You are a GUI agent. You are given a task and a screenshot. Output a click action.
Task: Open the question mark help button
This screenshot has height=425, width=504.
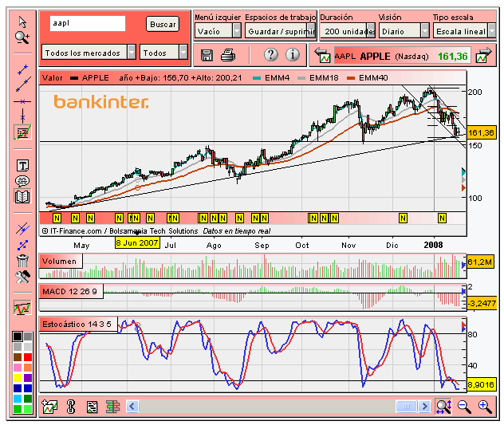pyautogui.click(x=271, y=55)
